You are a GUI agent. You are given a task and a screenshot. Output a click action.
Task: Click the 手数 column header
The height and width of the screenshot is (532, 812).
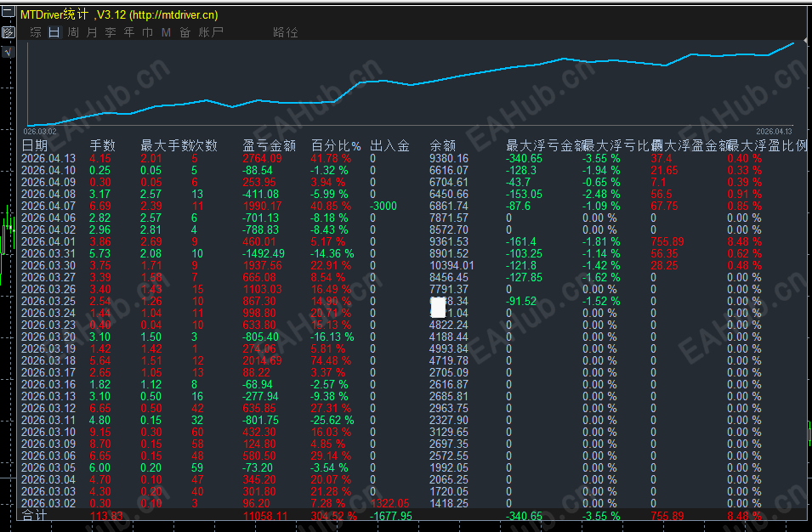click(x=103, y=145)
